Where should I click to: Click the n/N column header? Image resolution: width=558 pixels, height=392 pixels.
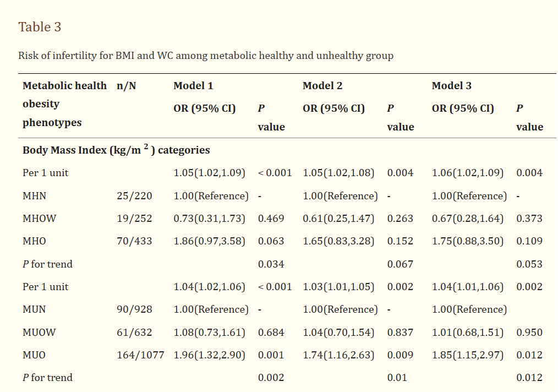[x=127, y=86]
